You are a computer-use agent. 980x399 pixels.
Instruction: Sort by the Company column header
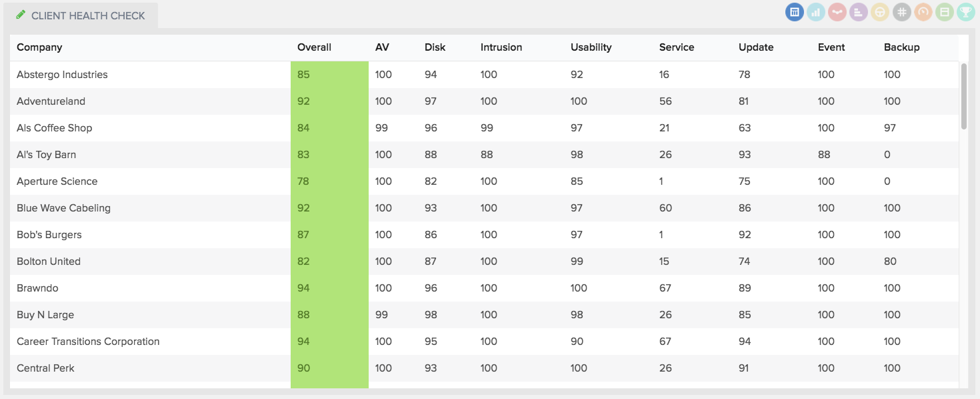click(39, 47)
